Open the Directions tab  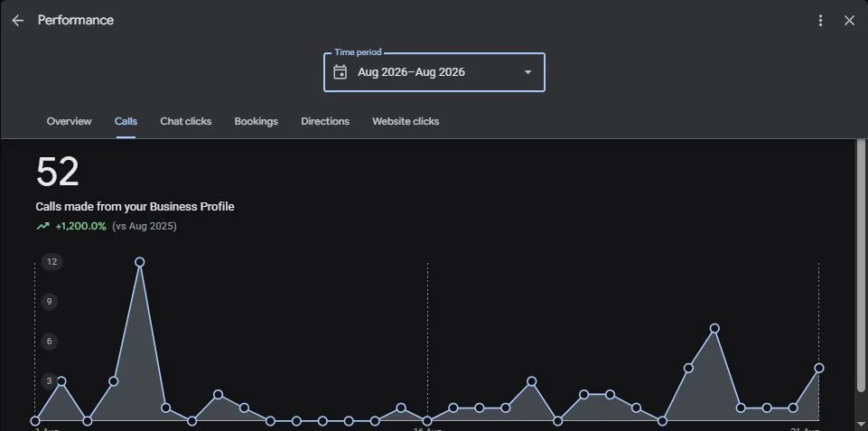(325, 121)
